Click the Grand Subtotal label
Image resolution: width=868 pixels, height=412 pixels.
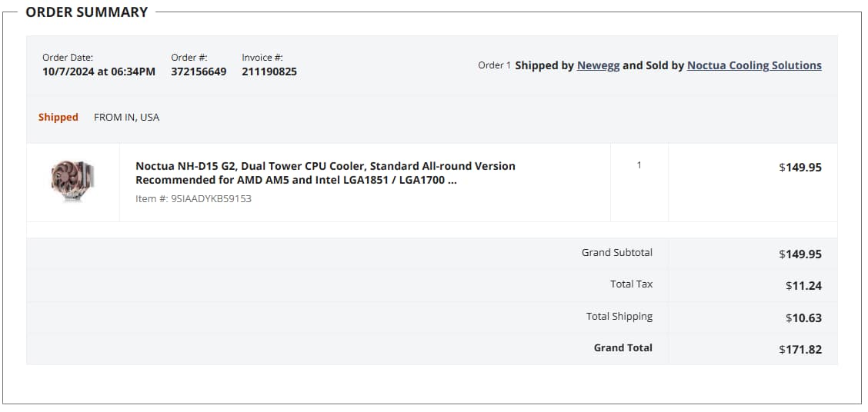(x=616, y=252)
